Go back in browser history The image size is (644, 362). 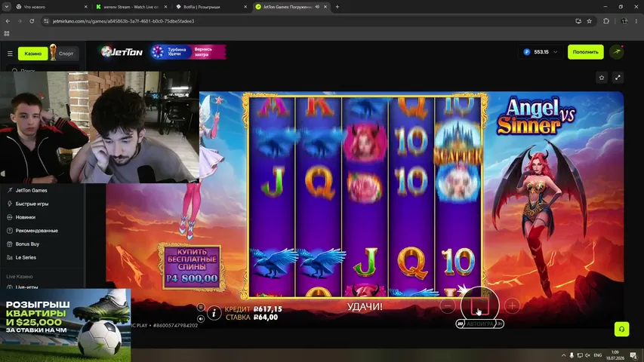[8, 21]
